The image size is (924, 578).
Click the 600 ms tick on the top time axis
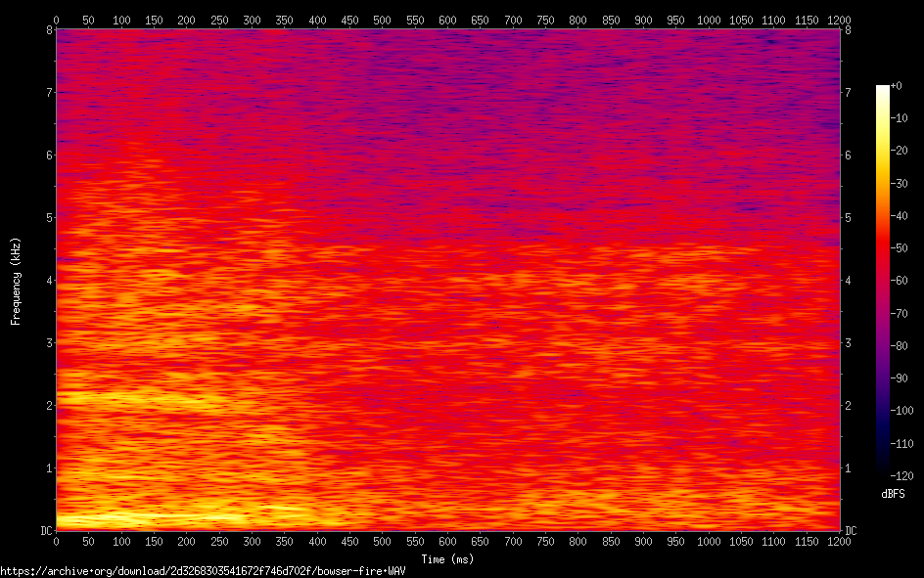447,19
